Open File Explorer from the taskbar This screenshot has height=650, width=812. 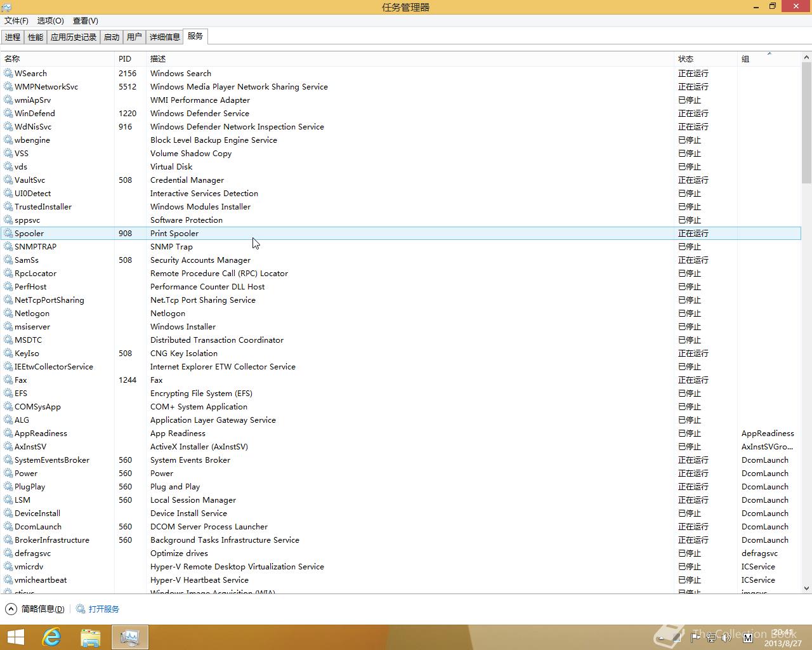[x=91, y=637]
